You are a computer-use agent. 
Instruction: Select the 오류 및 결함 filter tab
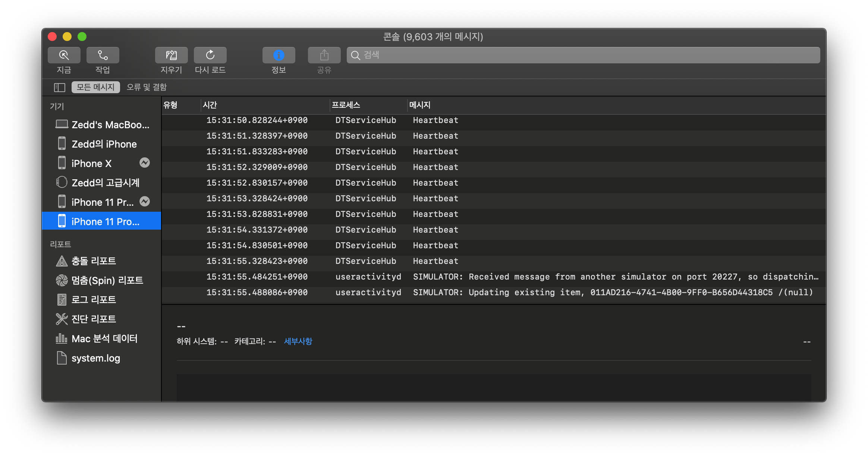[x=147, y=87]
